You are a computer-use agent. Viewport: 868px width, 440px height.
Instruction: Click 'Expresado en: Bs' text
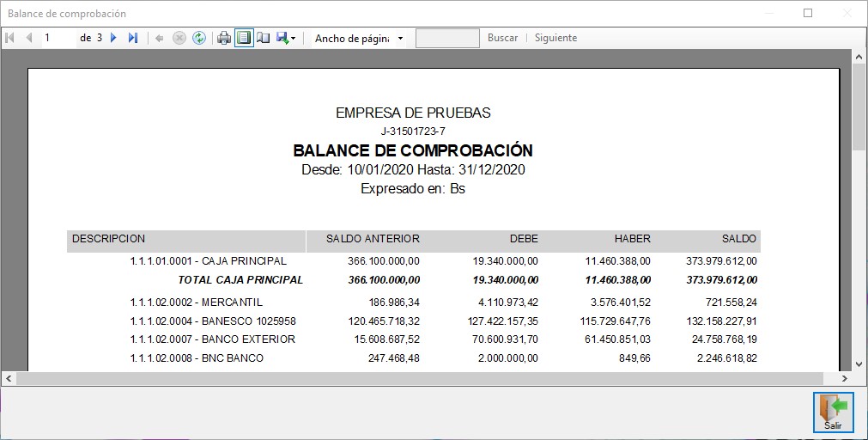click(413, 188)
